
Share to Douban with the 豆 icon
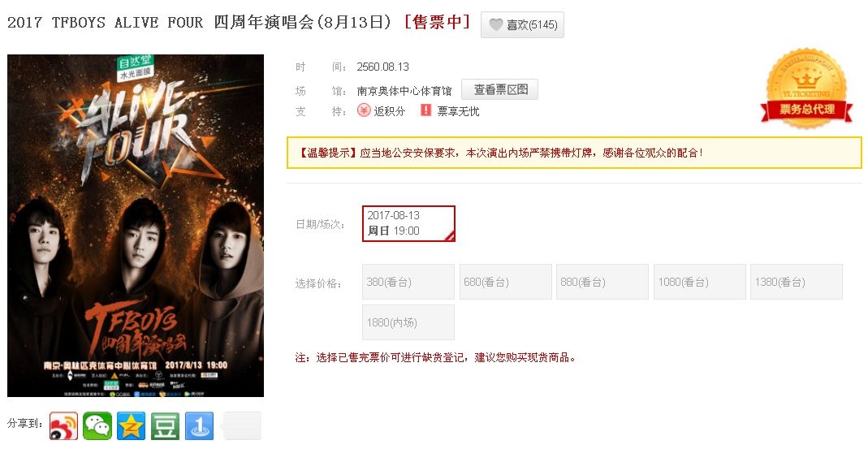[x=165, y=425]
